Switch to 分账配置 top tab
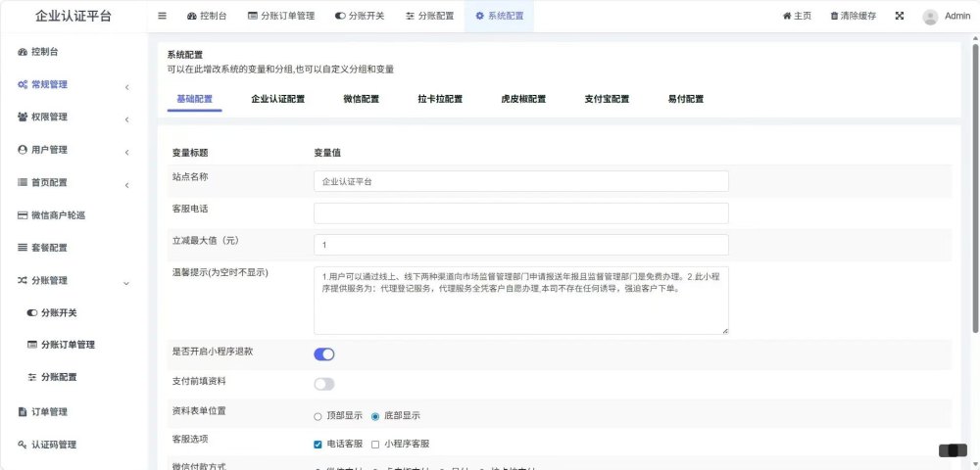The image size is (980, 470). 429,17
